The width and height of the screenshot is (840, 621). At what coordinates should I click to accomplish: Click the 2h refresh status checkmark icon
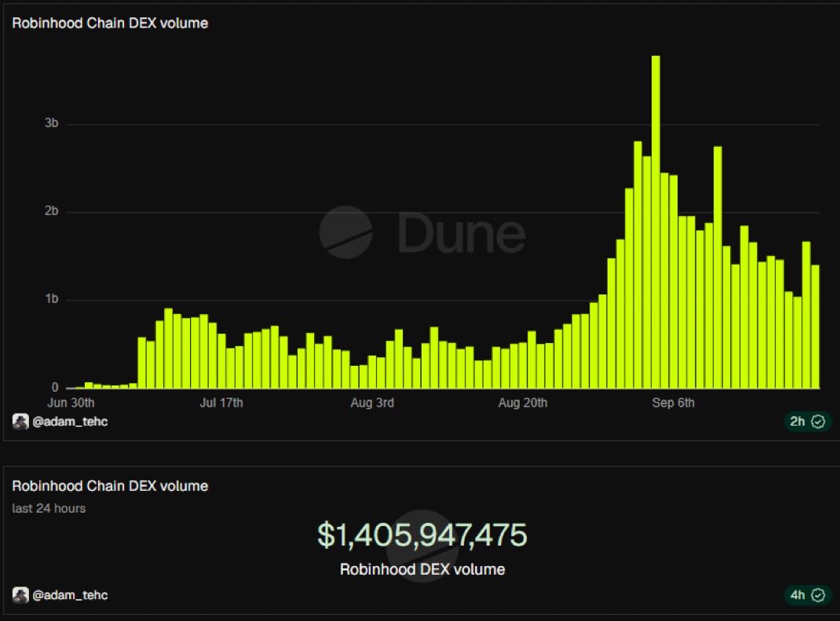point(818,422)
